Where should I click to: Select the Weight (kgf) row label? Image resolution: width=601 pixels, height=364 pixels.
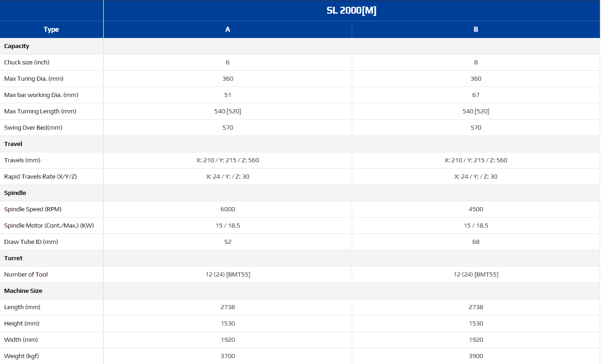pos(21,356)
